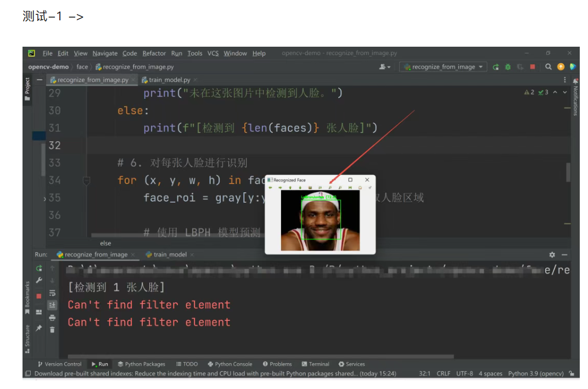
Task: Click the PyCharm logo in title bar
Action: 31,53
